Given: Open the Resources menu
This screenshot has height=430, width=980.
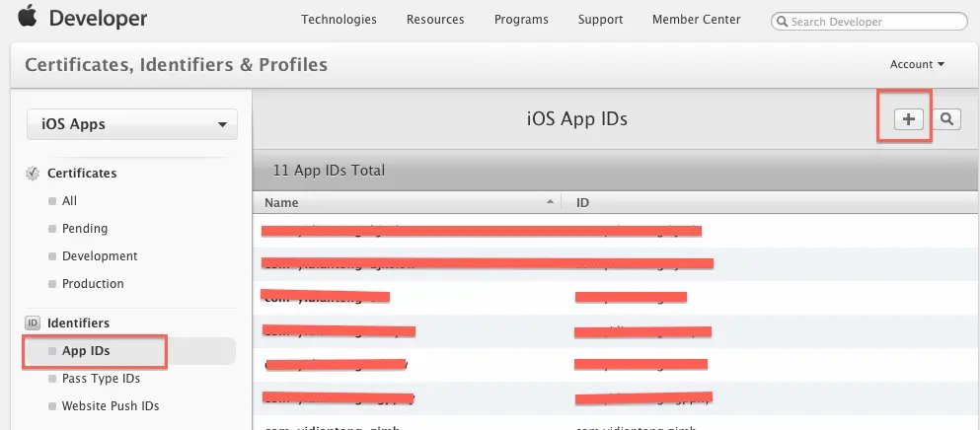Looking at the screenshot, I should click(435, 20).
